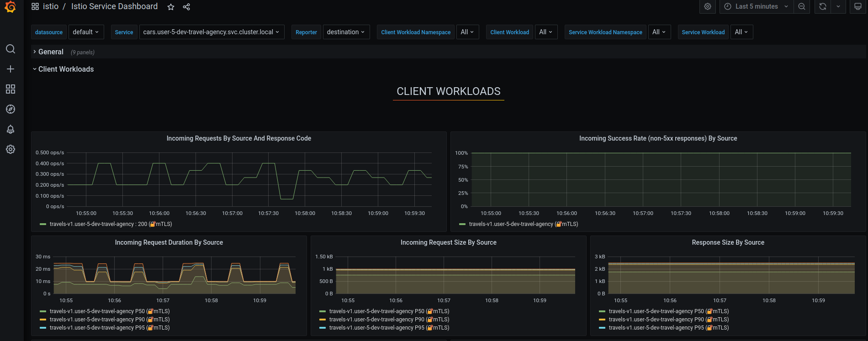Click the Create plus icon in sidebar
The width and height of the screenshot is (868, 341).
[x=11, y=69]
